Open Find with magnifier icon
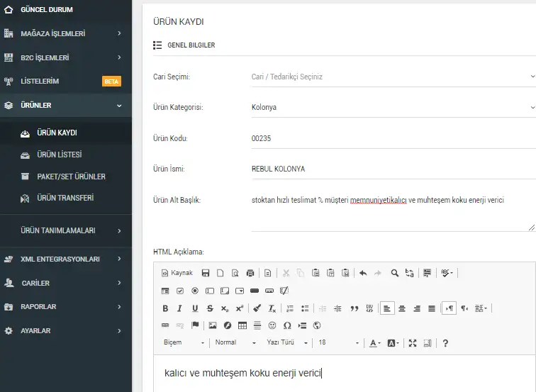Viewport: 536px width, 392px height. point(394,273)
